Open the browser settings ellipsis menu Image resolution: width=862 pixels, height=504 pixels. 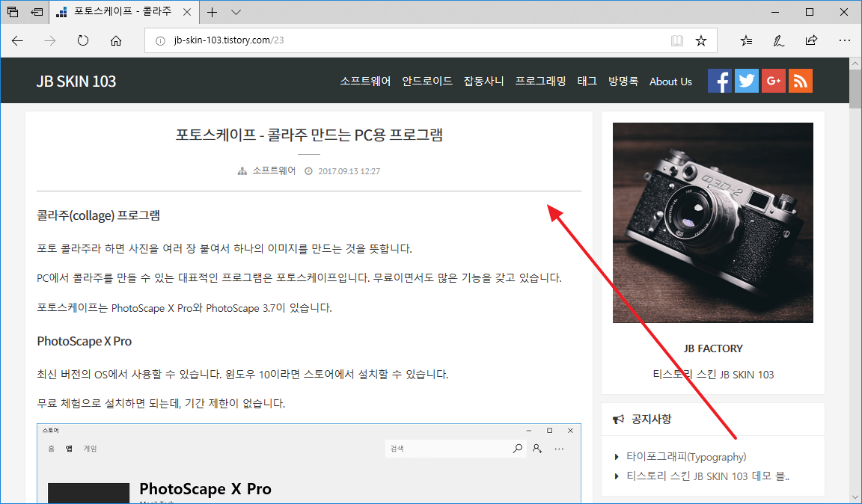coord(844,40)
